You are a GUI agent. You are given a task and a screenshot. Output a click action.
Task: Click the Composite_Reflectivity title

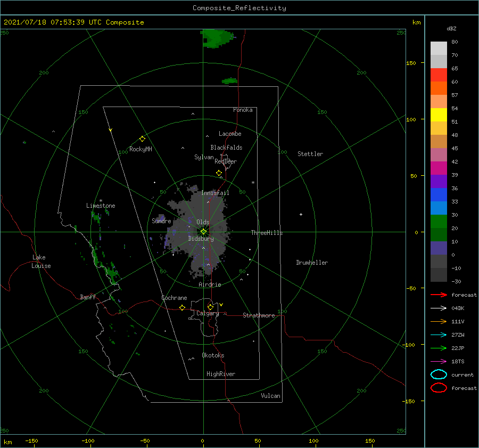click(239, 8)
